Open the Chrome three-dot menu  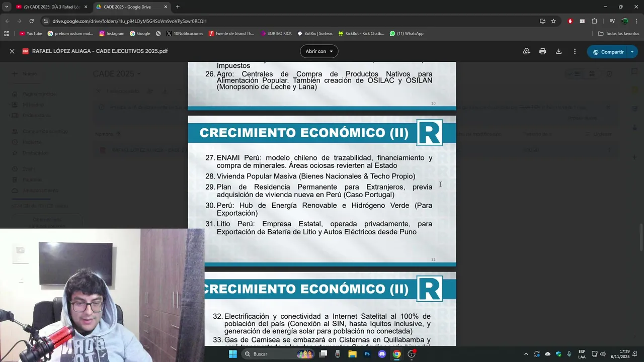coord(636,21)
